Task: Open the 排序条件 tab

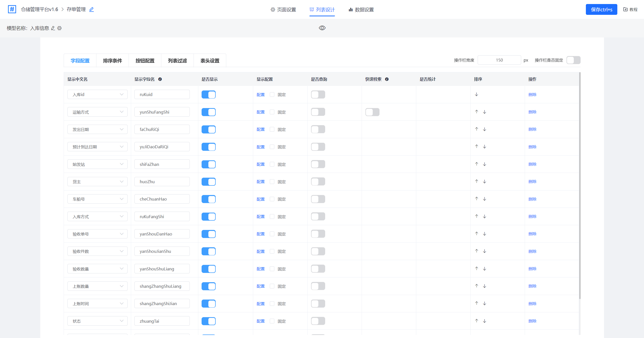Action: point(112,61)
